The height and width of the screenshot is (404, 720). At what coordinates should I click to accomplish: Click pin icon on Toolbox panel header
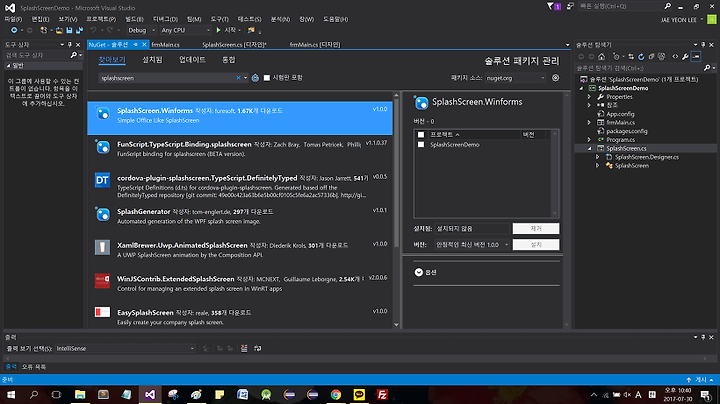[x=70, y=45]
